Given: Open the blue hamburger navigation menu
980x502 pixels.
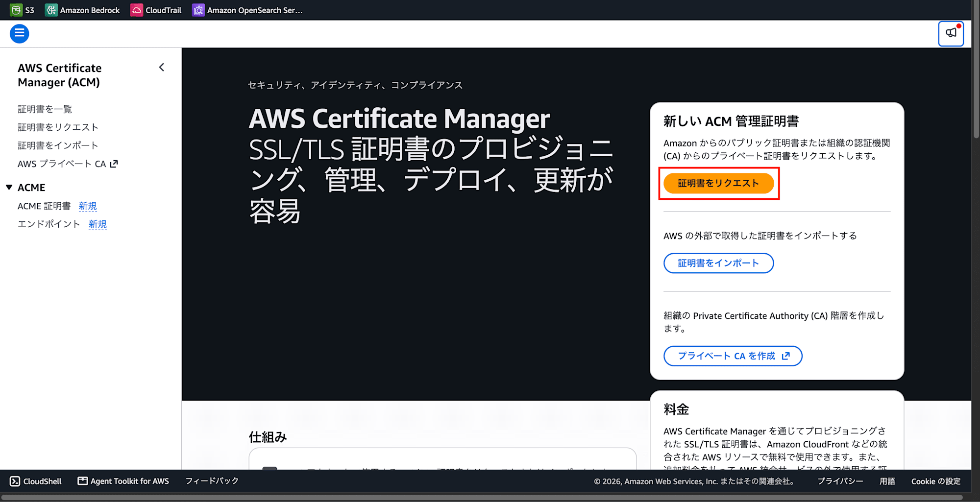Looking at the screenshot, I should 20,33.
